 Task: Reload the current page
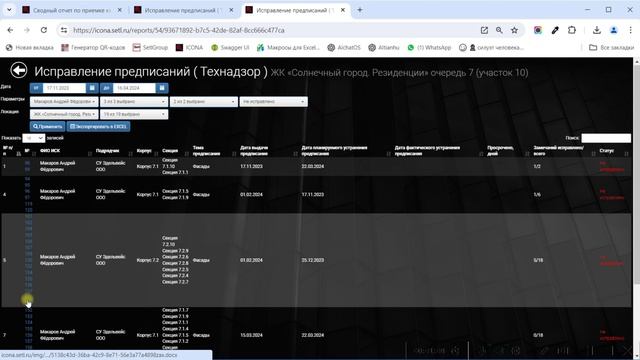44,30
